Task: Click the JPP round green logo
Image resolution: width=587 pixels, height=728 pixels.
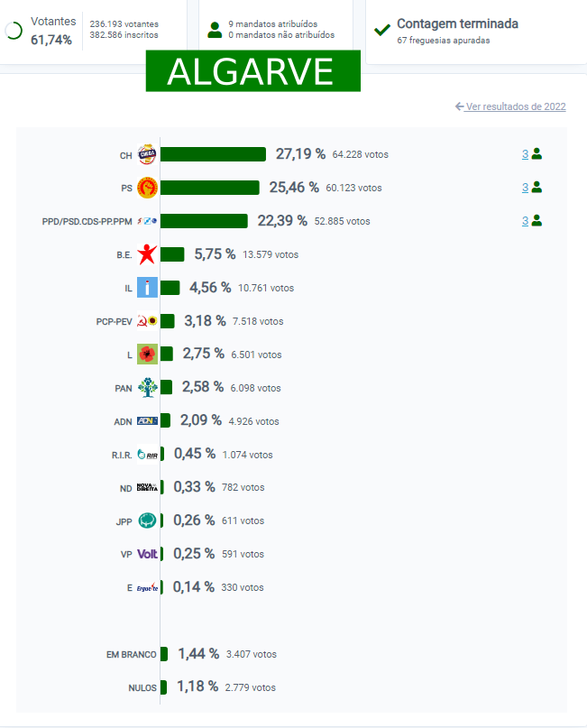Action: 147,521
